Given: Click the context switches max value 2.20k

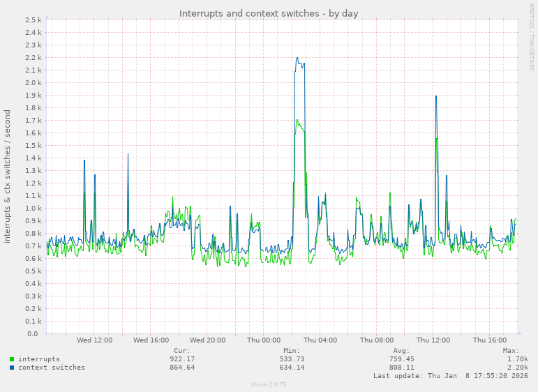Looking at the screenshot, I should pyautogui.click(x=517, y=368).
